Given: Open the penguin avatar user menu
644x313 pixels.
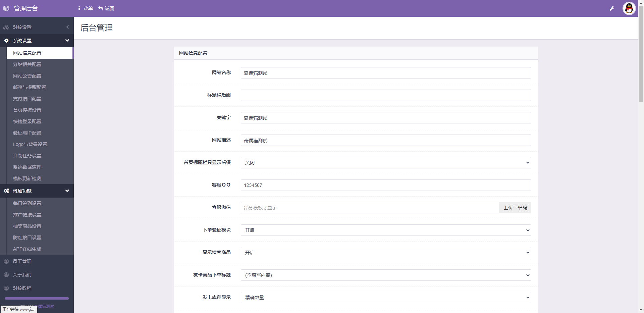Looking at the screenshot, I should (x=629, y=8).
